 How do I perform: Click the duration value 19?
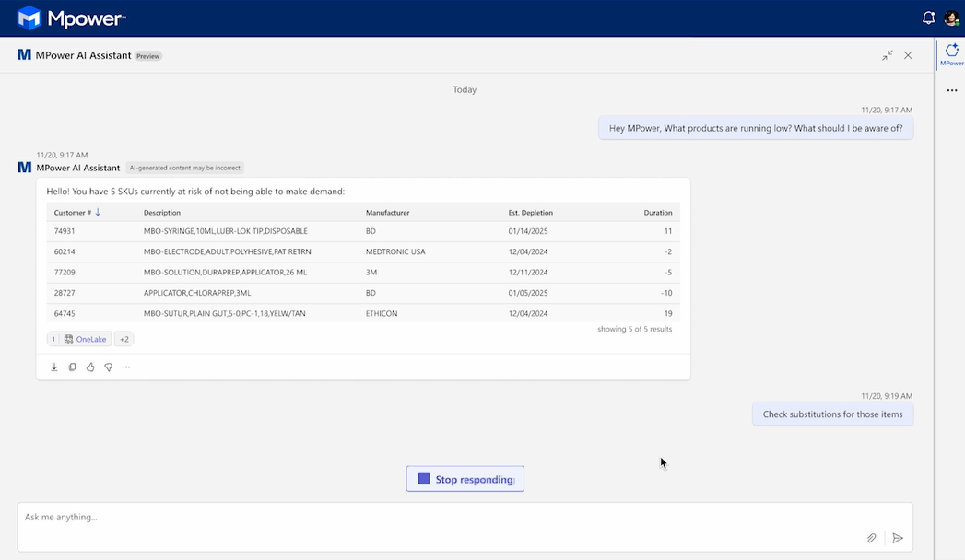667,313
